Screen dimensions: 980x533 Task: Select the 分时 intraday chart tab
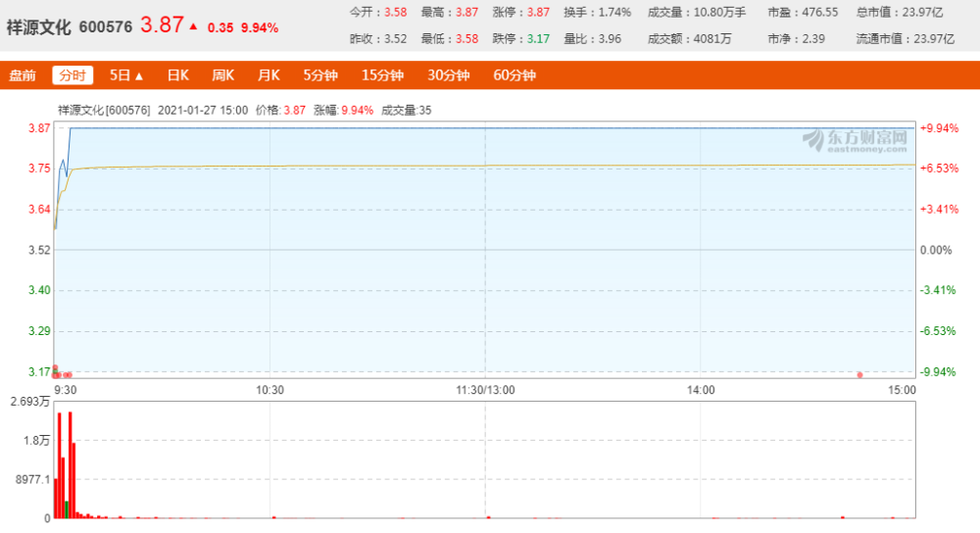coord(73,75)
